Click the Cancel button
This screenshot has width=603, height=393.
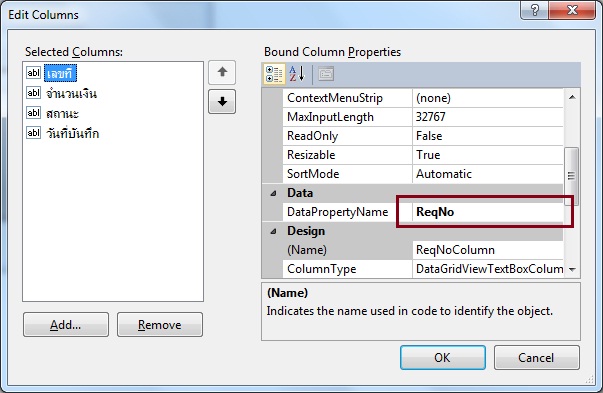click(536, 358)
